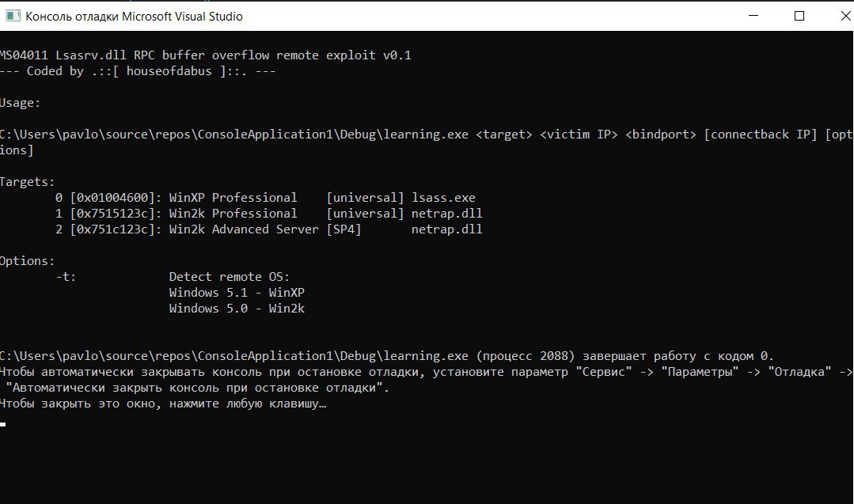Screen dimensions: 854x504
Task: Click the process 2088 exit code line
Action: click(387, 356)
